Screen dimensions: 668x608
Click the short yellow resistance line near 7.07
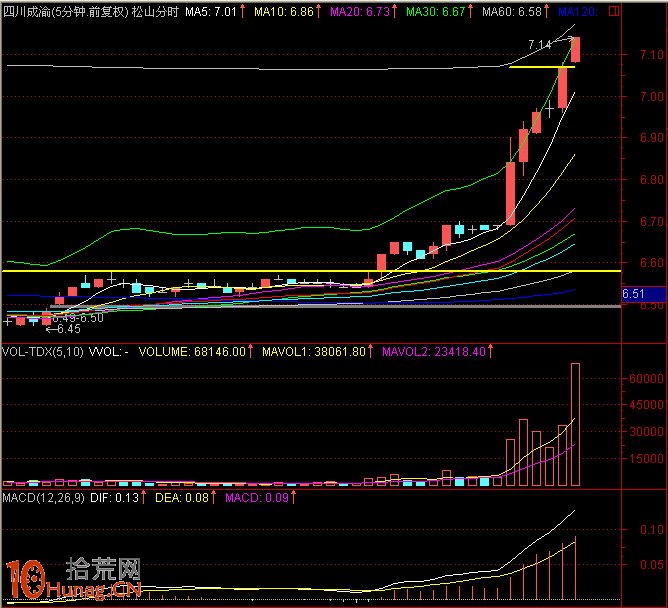(542, 67)
